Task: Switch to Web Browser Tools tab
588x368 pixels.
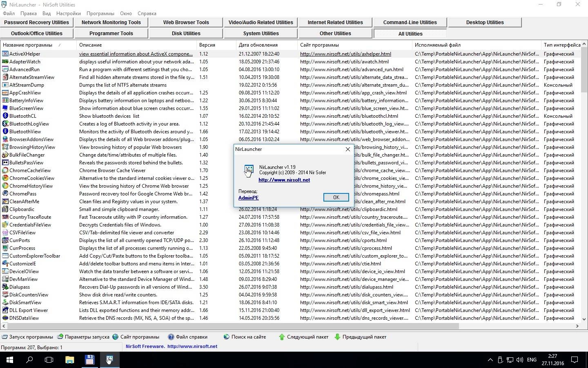Action: click(x=186, y=22)
